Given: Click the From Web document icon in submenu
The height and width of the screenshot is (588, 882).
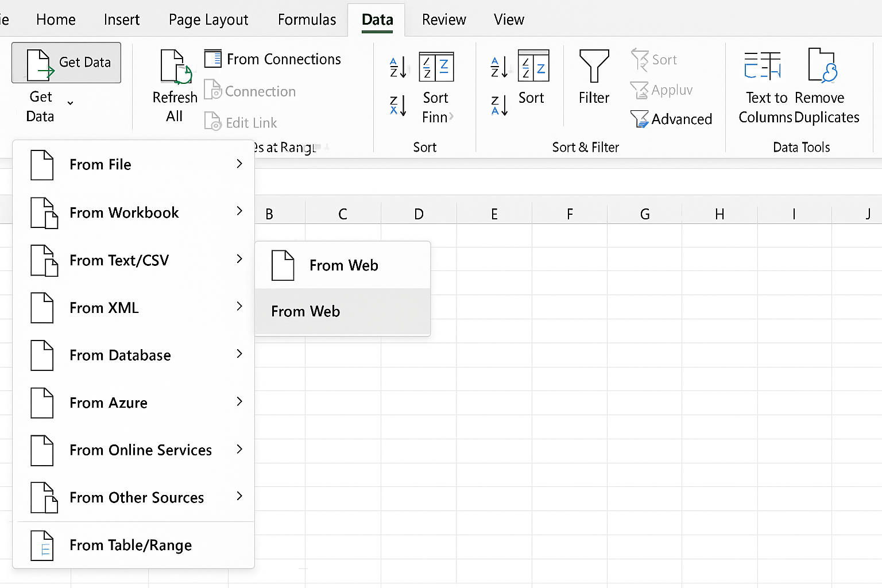Looking at the screenshot, I should pyautogui.click(x=283, y=265).
